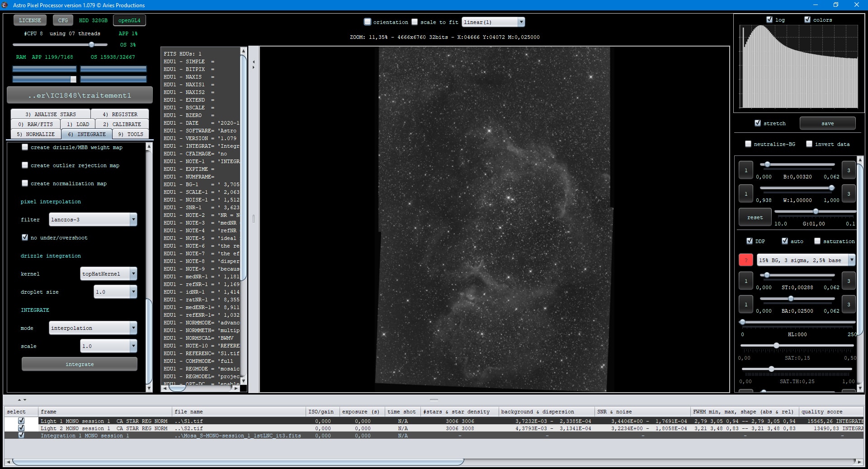Switch to the 2) CALIBRATE tab
The image size is (868, 469).
pyautogui.click(x=121, y=124)
